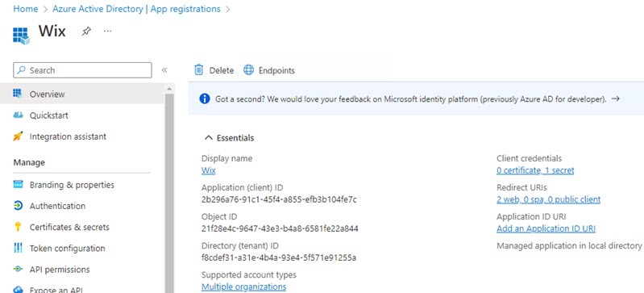Image resolution: width=644 pixels, height=293 pixels.
Task: Focus the sidebar Search field
Action: click(x=82, y=70)
